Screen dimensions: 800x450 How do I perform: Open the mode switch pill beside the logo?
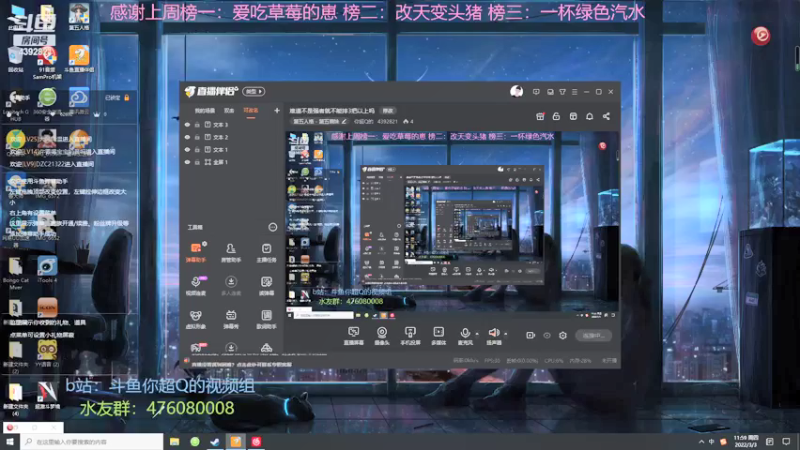(x=254, y=91)
